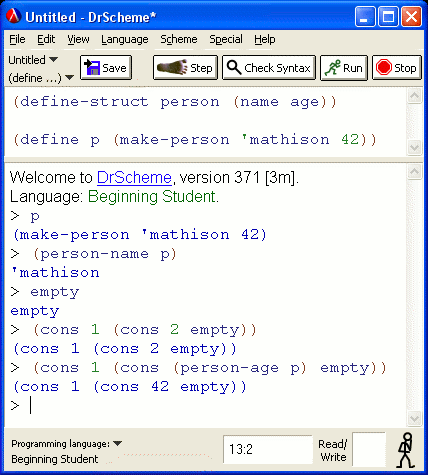Place cursor at the last empty prompt

pyautogui.click(x=31, y=405)
